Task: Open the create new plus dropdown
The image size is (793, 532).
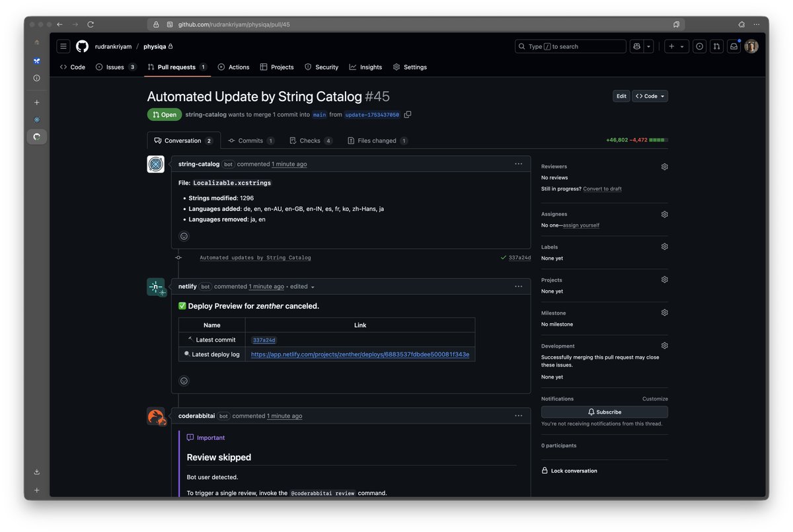Action: pos(677,46)
